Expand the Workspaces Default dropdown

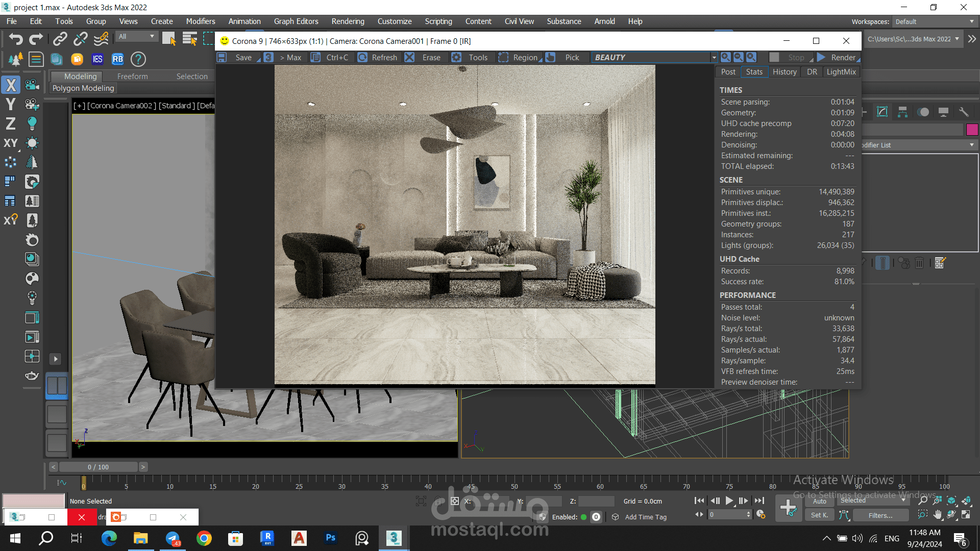coord(934,21)
